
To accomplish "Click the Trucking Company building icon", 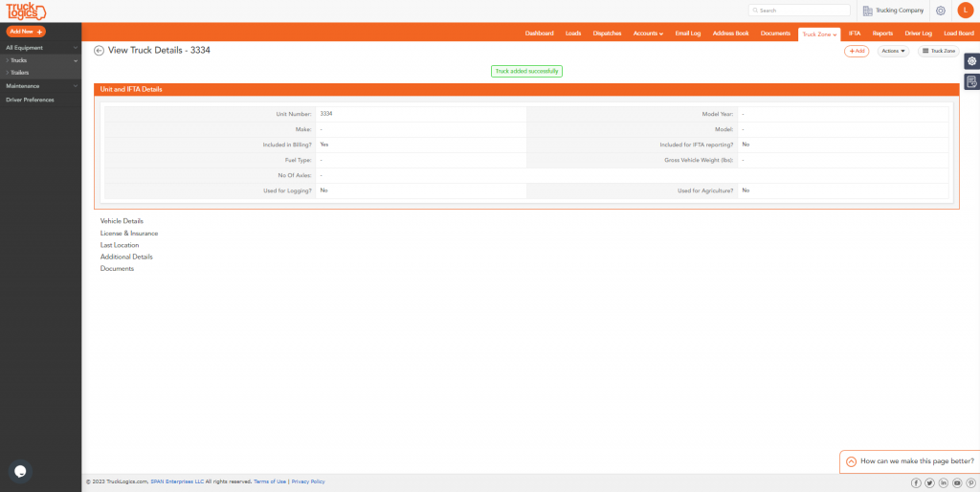I will pyautogui.click(x=867, y=11).
